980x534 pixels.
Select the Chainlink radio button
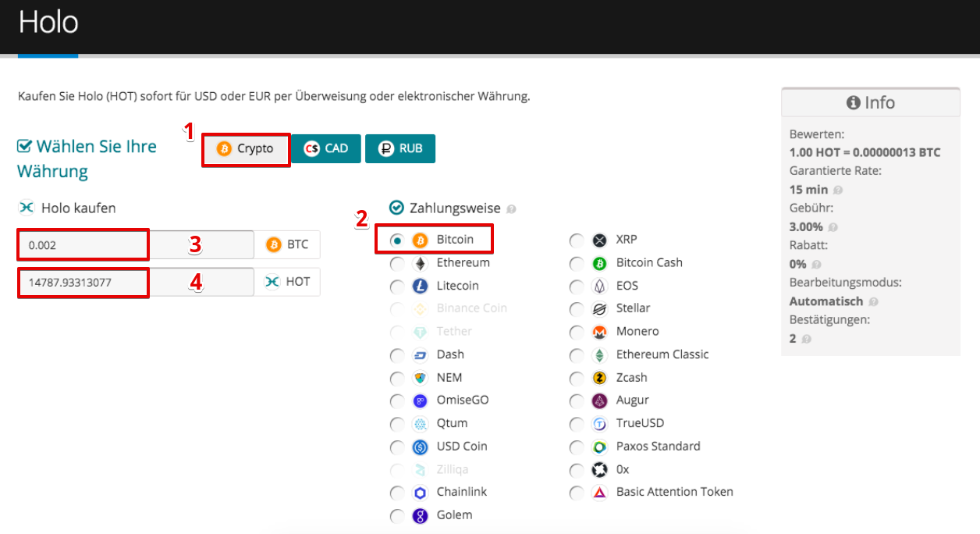397,493
